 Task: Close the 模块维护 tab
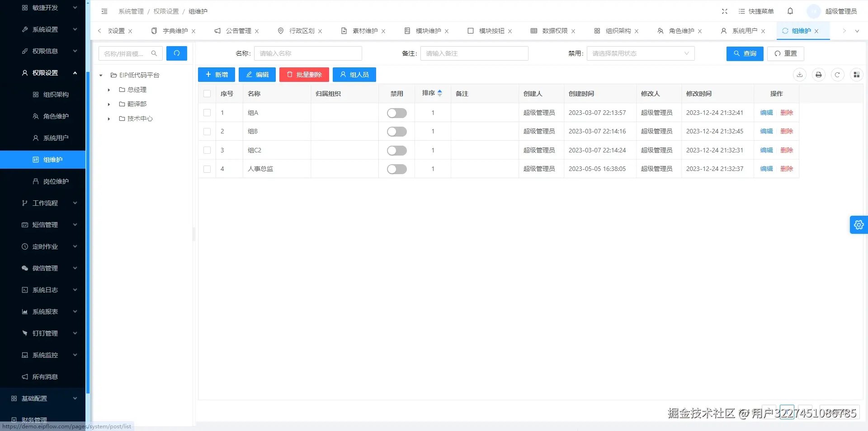tap(447, 31)
